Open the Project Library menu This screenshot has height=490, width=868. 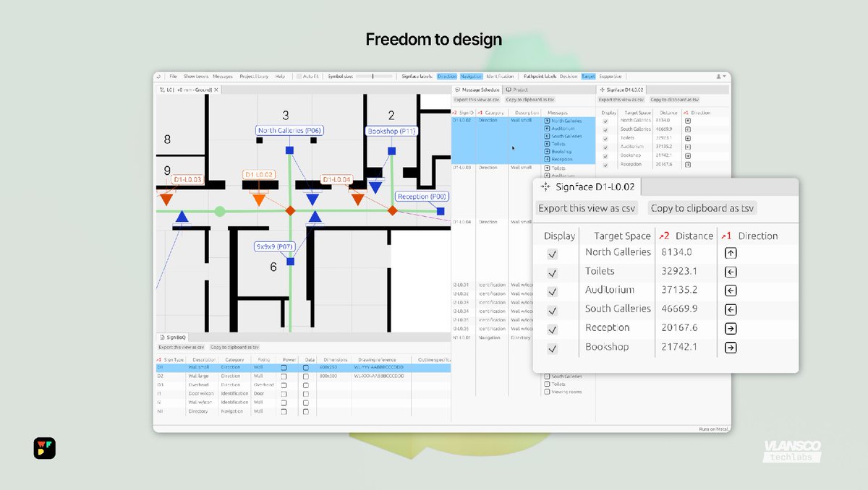pyautogui.click(x=254, y=76)
